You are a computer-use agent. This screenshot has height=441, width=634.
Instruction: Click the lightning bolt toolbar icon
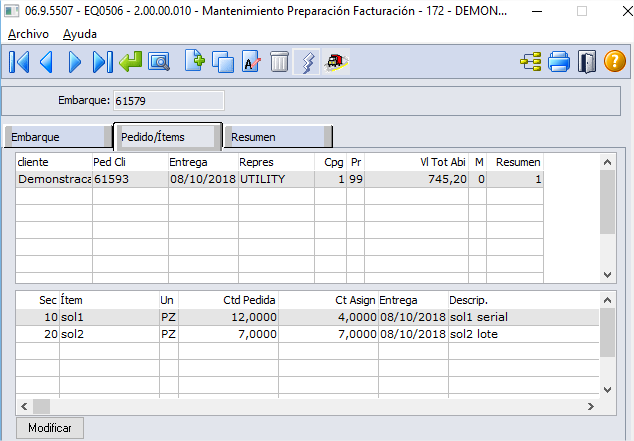point(306,62)
